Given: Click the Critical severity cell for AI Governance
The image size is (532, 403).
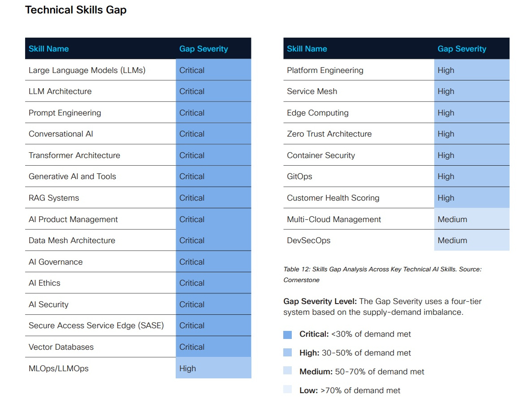Looking at the screenshot, I should pos(213,262).
